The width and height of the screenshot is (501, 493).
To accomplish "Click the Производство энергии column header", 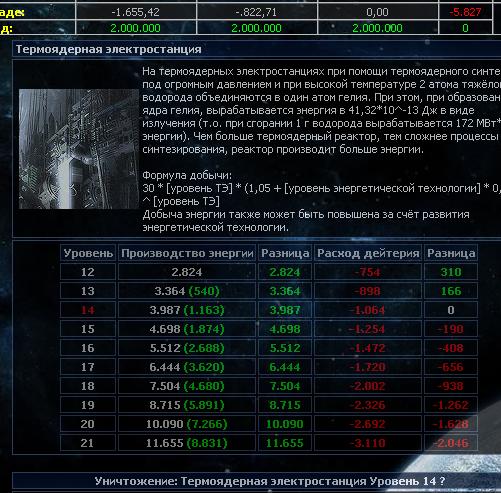I will tap(187, 253).
